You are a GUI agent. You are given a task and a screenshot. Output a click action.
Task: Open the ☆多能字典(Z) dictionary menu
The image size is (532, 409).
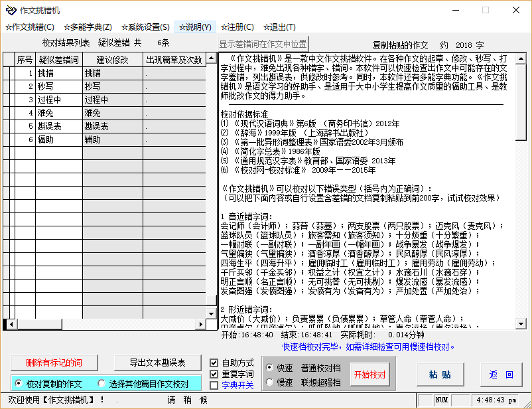(88, 27)
